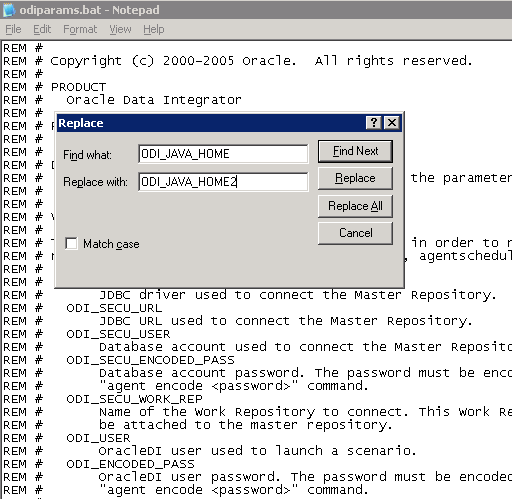The image size is (512, 499).
Task: Click the PRODUCT heading text
Action: [78, 87]
